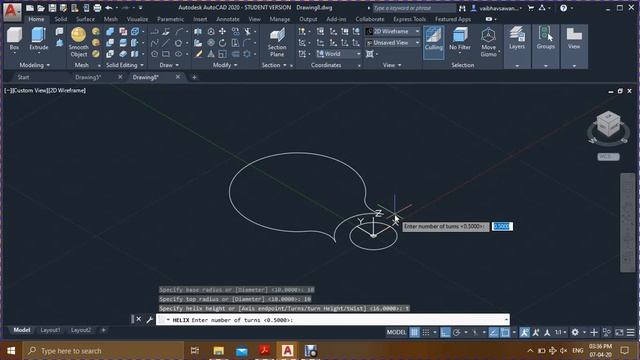Click the number of turns dynamic input box

pos(502,226)
